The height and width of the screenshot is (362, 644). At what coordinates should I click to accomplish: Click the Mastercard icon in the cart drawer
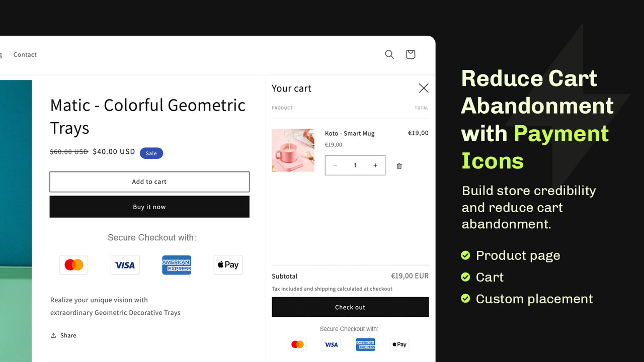pos(297,344)
